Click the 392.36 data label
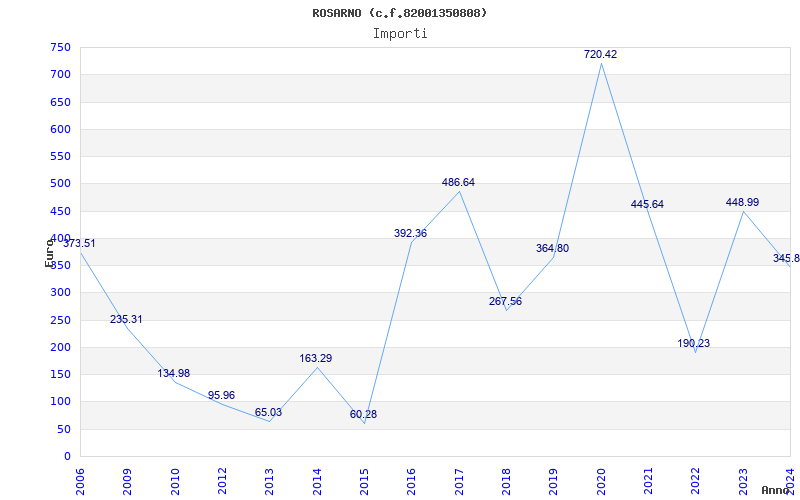The height and width of the screenshot is (500, 800). point(411,233)
